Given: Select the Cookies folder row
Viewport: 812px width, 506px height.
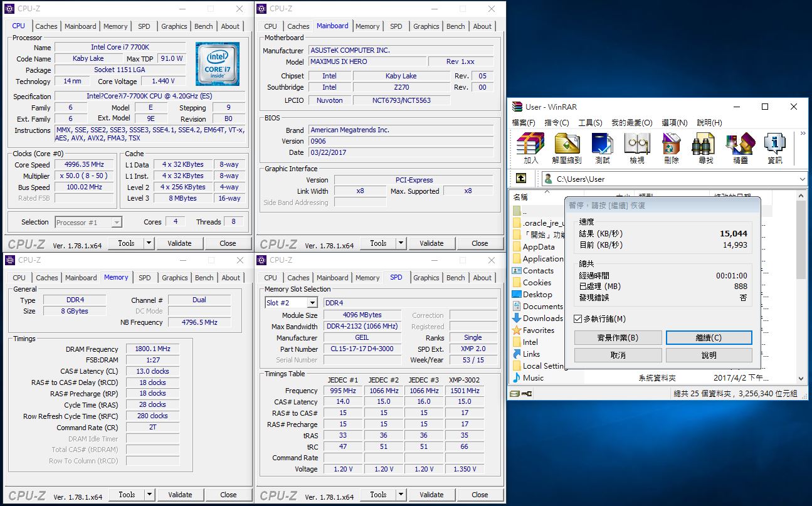Looking at the screenshot, I should click(537, 283).
